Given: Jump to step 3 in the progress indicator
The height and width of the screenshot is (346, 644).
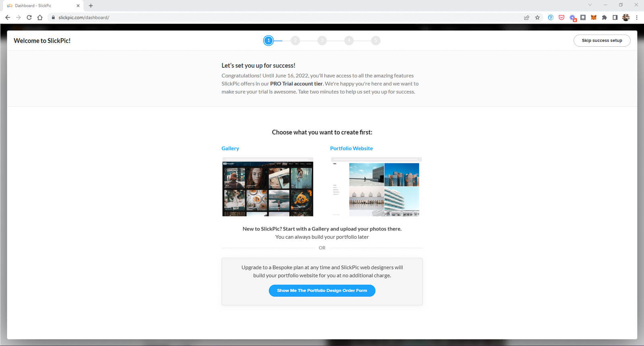Looking at the screenshot, I should pyautogui.click(x=322, y=41).
